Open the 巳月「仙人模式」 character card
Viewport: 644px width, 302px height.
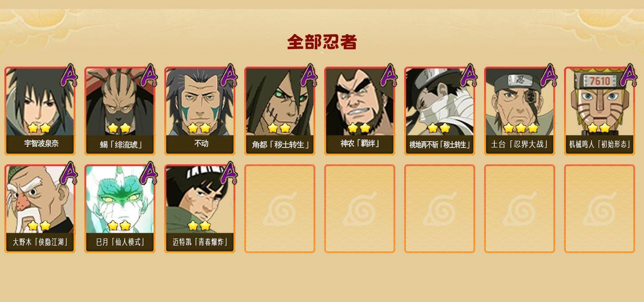(120, 208)
